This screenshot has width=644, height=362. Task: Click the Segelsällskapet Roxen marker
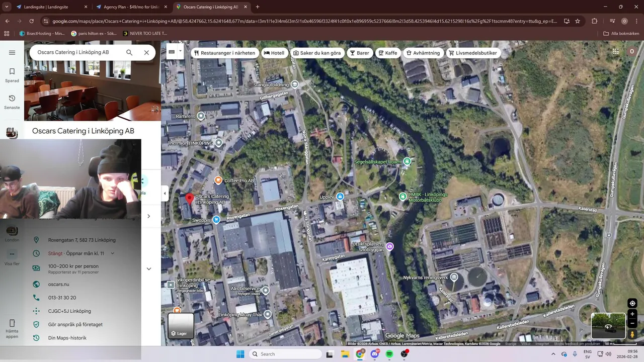[407, 161]
